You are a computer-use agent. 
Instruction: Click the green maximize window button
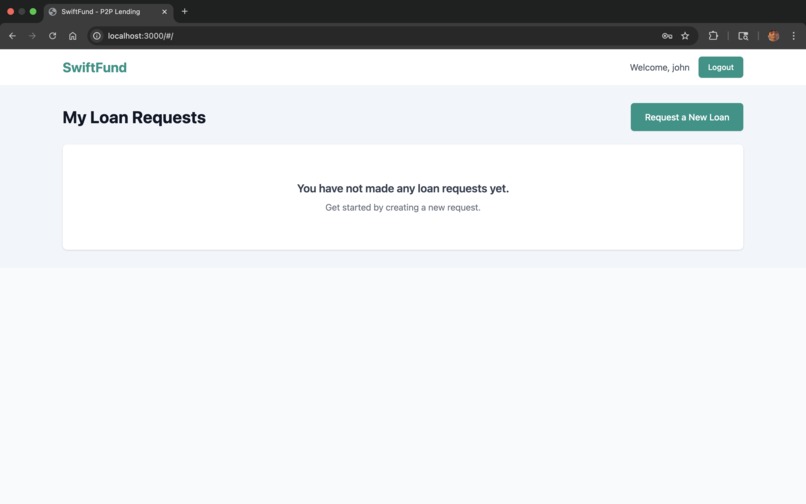coord(33,11)
